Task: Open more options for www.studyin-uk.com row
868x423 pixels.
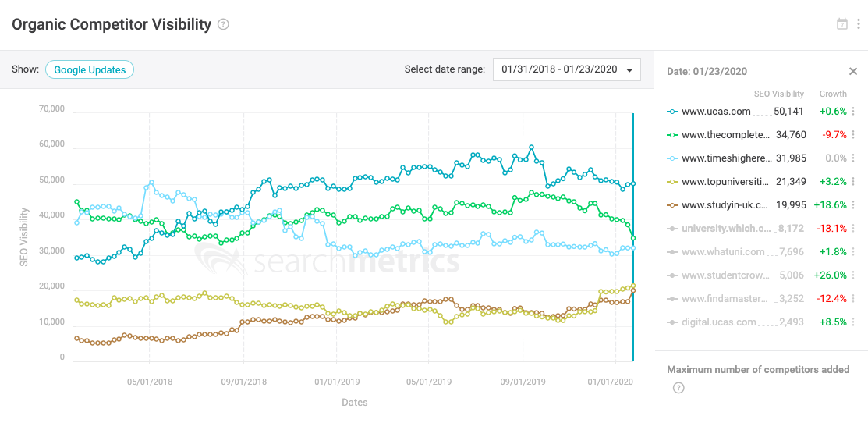Action: click(853, 205)
